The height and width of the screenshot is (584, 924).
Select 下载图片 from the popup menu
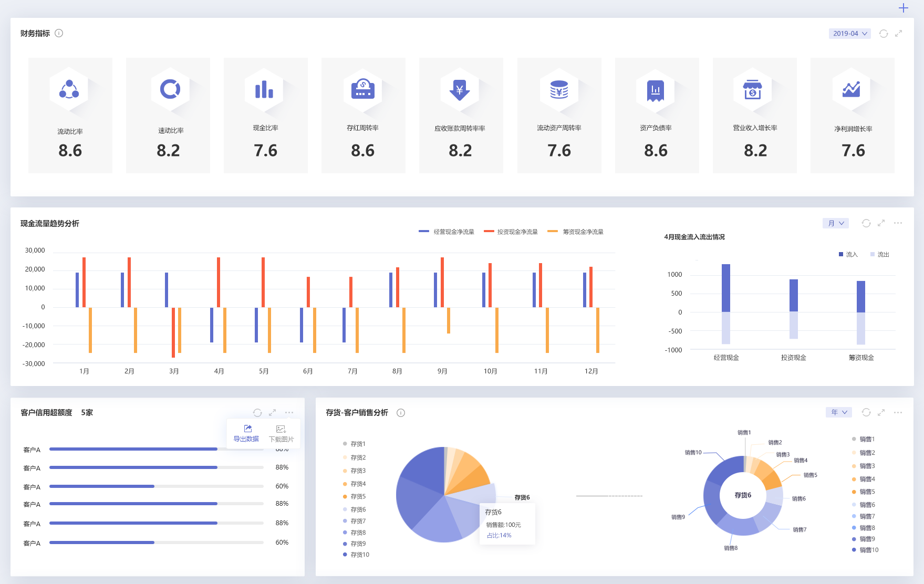(281, 433)
